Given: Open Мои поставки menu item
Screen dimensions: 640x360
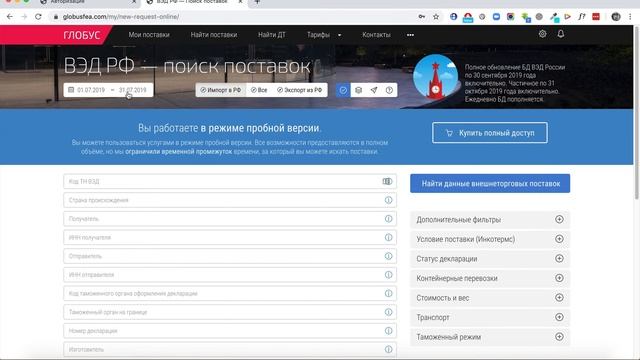Looking at the screenshot, I should tap(149, 35).
